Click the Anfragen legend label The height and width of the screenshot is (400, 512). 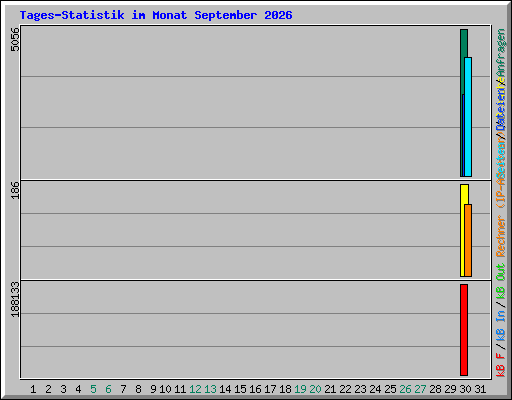pos(501,54)
